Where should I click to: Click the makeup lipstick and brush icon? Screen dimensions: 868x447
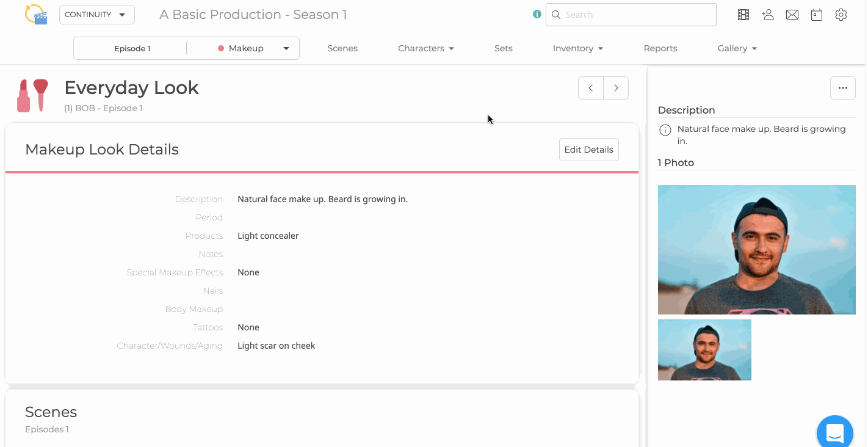pyautogui.click(x=32, y=95)
